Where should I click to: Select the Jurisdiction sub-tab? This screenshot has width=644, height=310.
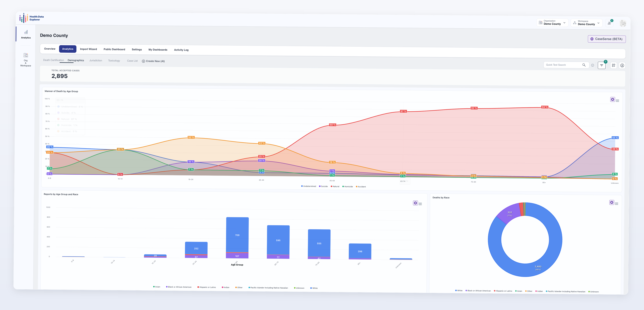click(96, 61)
